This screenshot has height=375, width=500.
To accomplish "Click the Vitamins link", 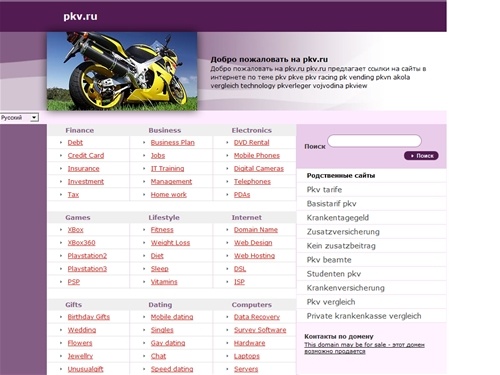I will [164, 281].
